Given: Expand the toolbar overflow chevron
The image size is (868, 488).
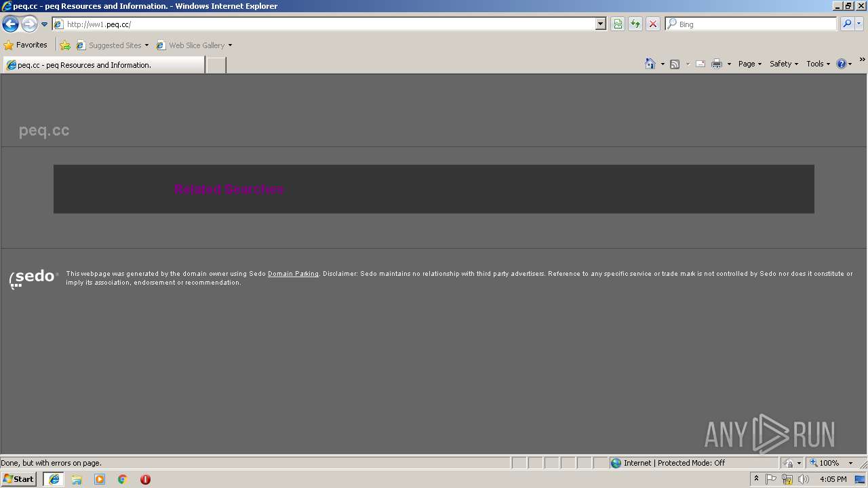Looking at the screenshot, I should pos(862,60).
